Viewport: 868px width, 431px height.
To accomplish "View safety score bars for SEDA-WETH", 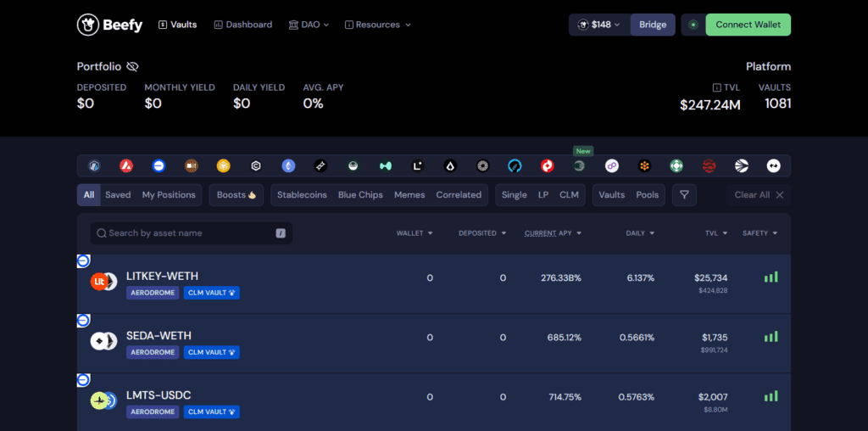I will click(771, 337).
